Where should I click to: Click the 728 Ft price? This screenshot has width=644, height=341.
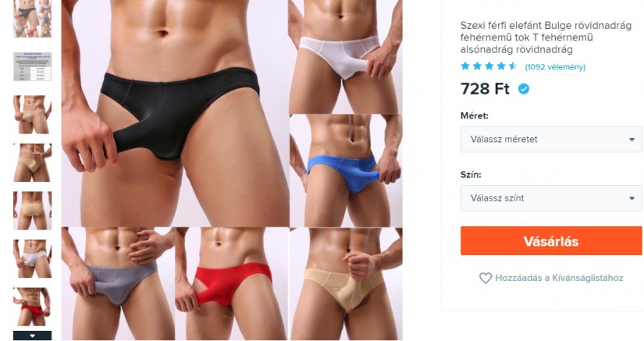tap(485, 89)
